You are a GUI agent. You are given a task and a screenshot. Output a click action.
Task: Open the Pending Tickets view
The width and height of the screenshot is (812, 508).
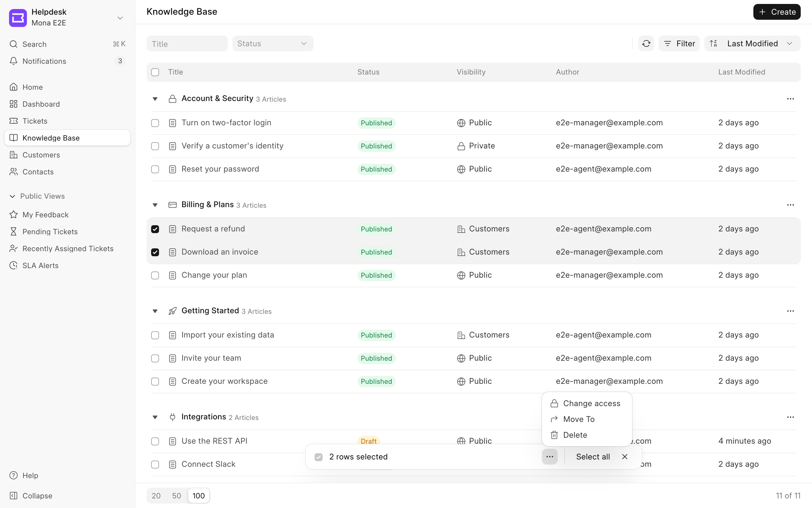[x=67, y=231]
